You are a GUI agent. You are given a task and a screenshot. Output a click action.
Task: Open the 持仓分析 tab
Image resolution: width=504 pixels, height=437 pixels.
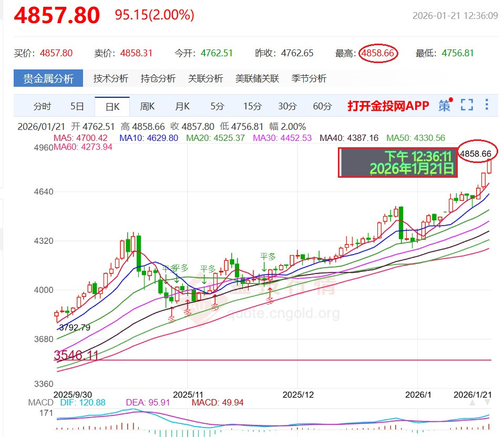pyautogui.click(x=158, y=78)
